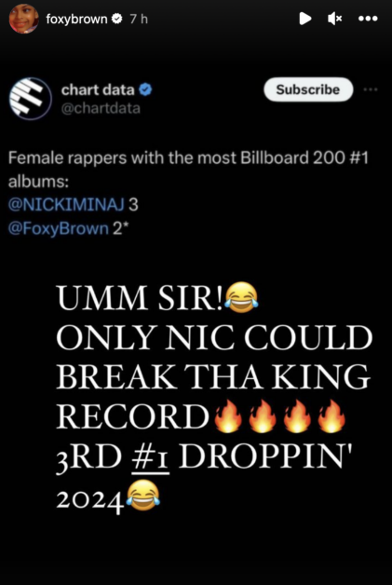Click the 7 h story timestamp
Screen dimensions: 392x585
[x=139, y=19]
